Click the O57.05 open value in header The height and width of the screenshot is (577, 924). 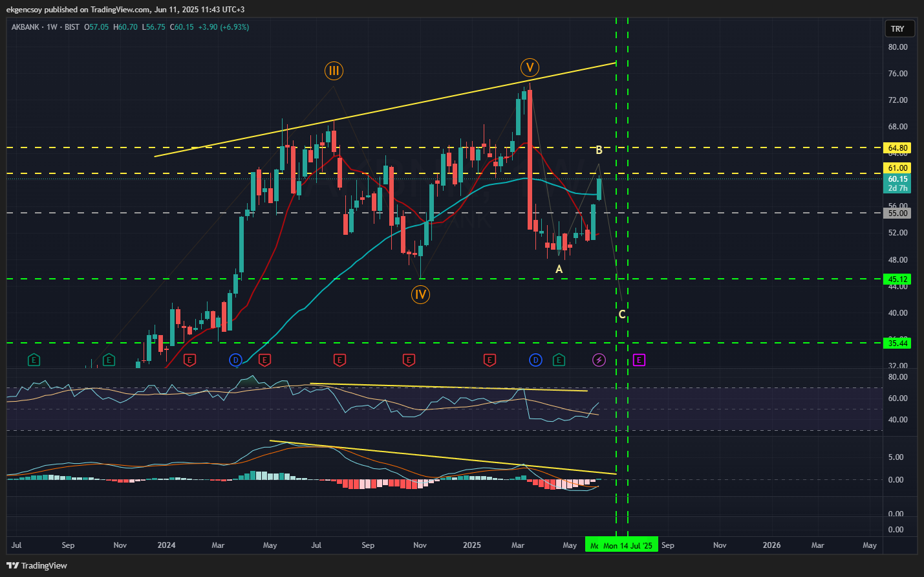pyautogui.click(x=96, y=27)
